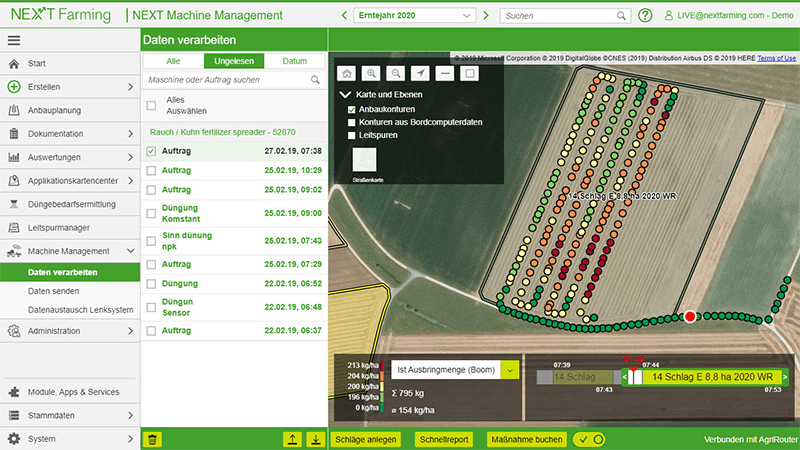Expand the Auswertungen submenu chevron
The width and height of the screenshot is (800, 450).
(130, 157)
